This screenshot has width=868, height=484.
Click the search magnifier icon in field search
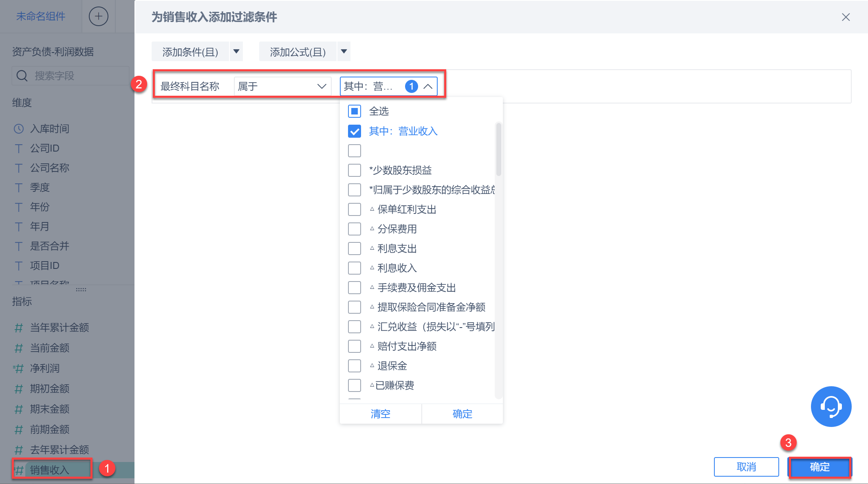pos(22,76)
